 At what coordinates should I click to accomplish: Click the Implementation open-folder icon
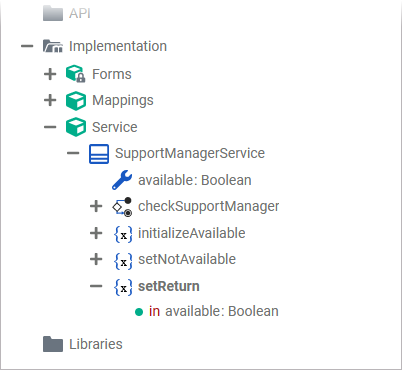click(x=53, y=46)
